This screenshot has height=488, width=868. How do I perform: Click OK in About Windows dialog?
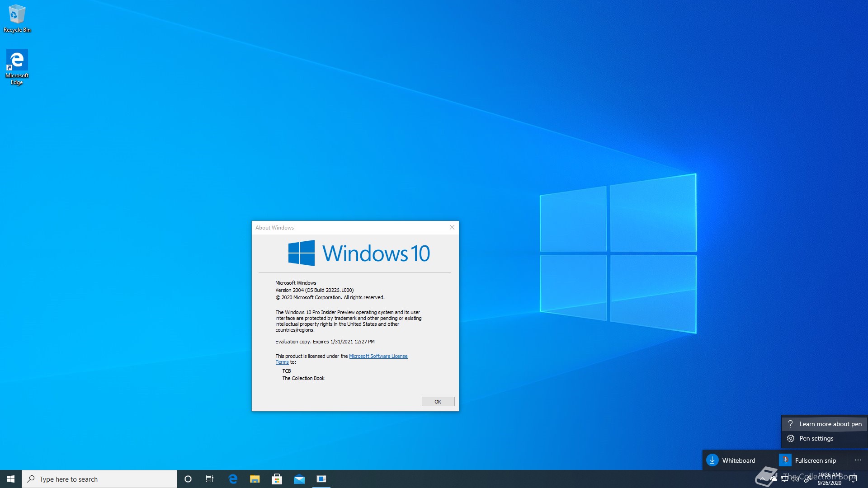pos(438,402)
